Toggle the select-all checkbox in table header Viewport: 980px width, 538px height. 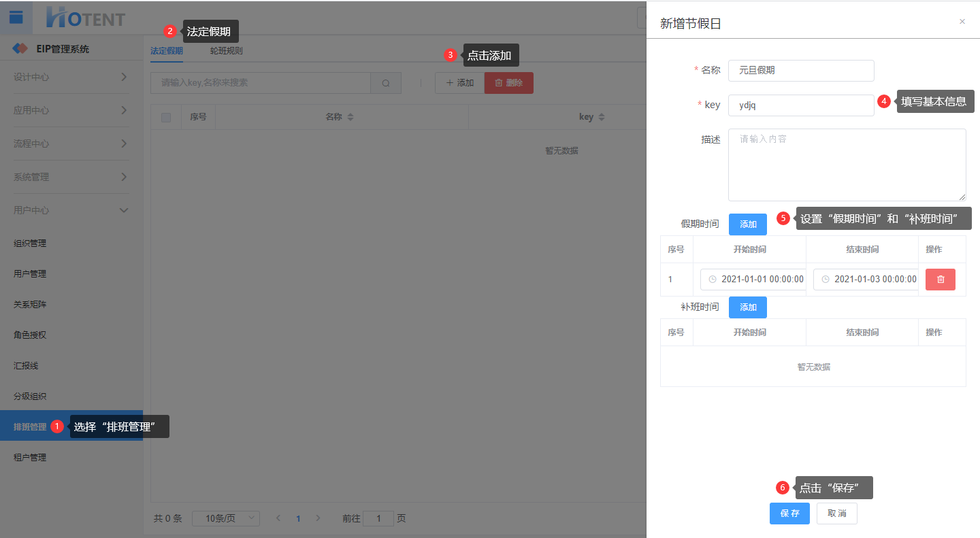[x=166, y=118]
